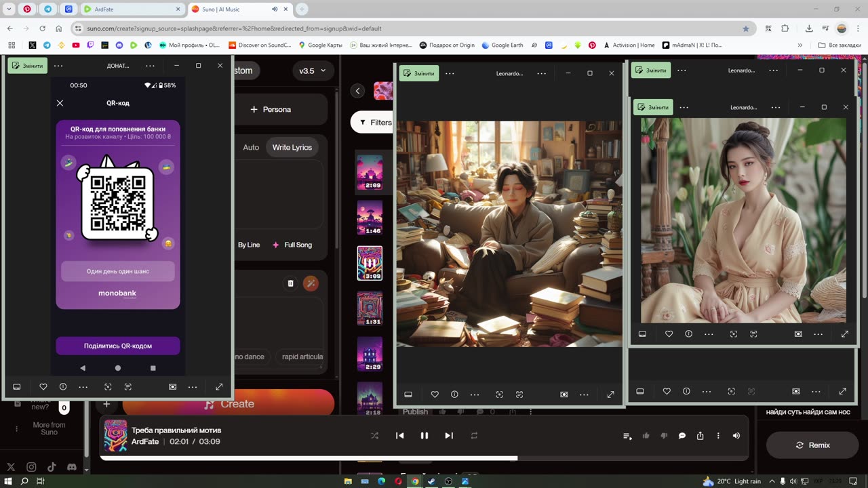The width and height of the screenshot is (868, 488).
Task: Select the song thumbnail labeled 1:46
Action: pyautogui.click(x=370, y=218)
